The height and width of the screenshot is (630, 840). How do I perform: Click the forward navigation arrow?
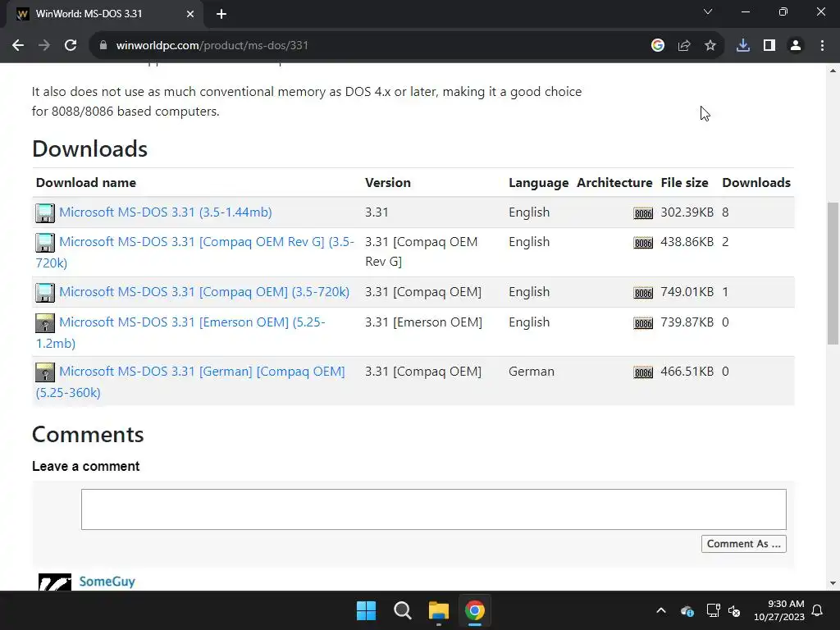[44, 46]
